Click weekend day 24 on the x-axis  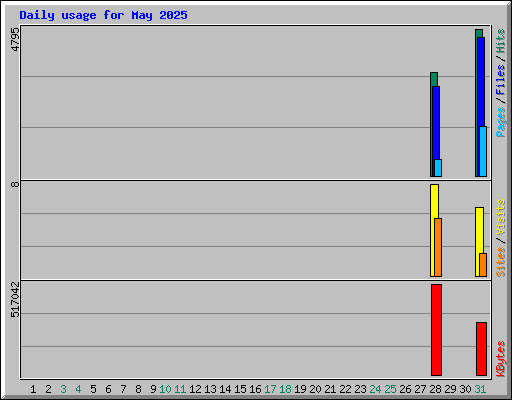click(375, 389)
